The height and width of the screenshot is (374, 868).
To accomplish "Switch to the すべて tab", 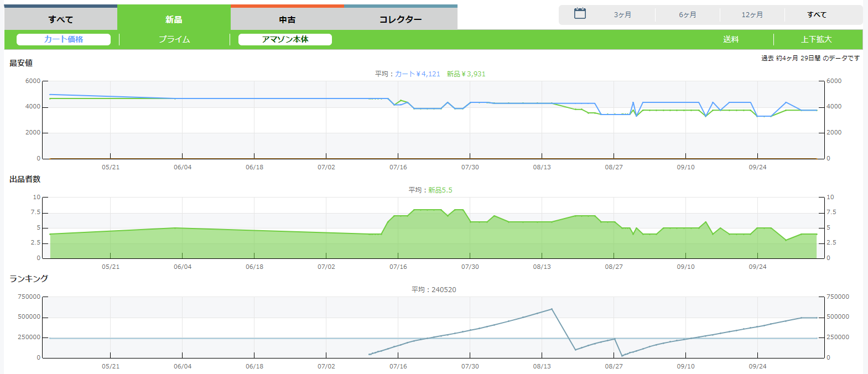I will (x=61, y=19).
